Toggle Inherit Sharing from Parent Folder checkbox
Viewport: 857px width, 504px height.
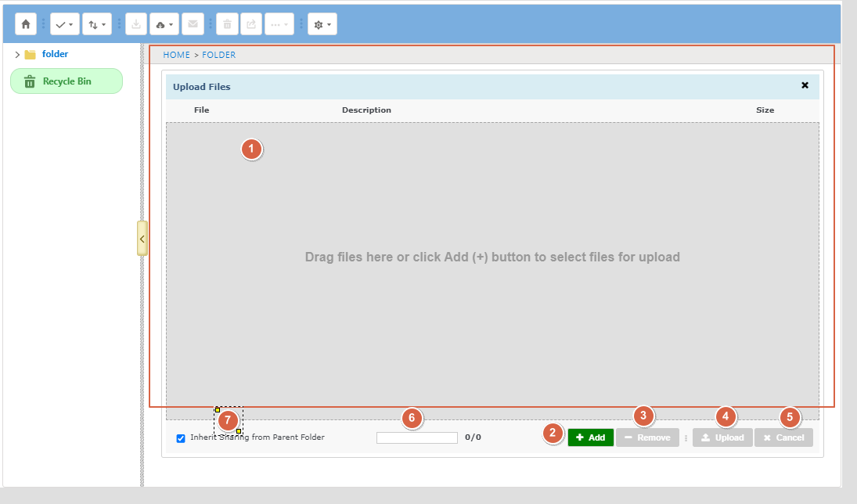[x=181, y=438]
